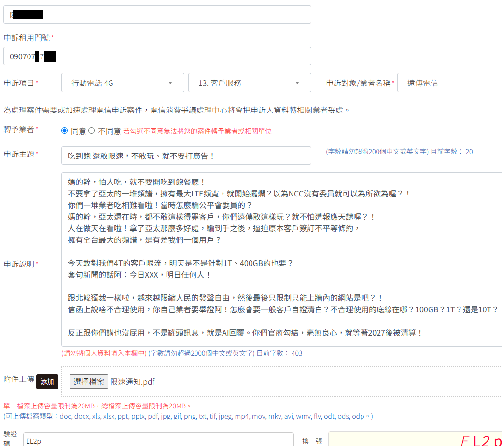Click the 申訴項目 label

pos(19,83)
